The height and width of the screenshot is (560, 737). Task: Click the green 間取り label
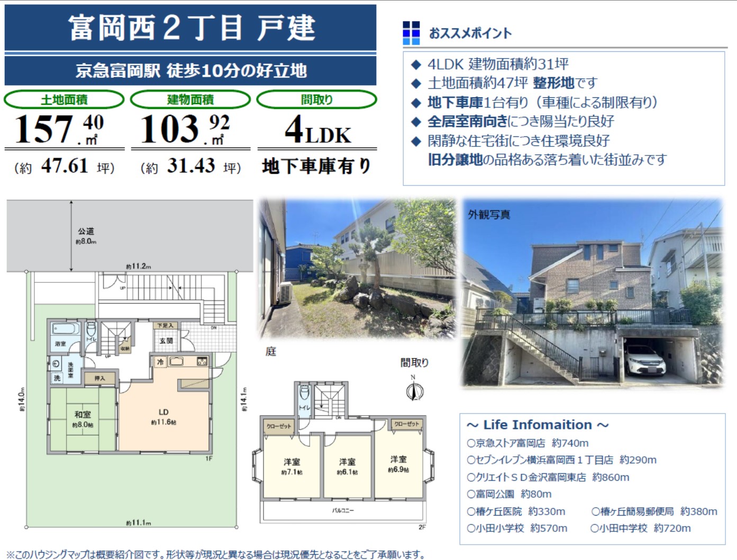(316, 99)
